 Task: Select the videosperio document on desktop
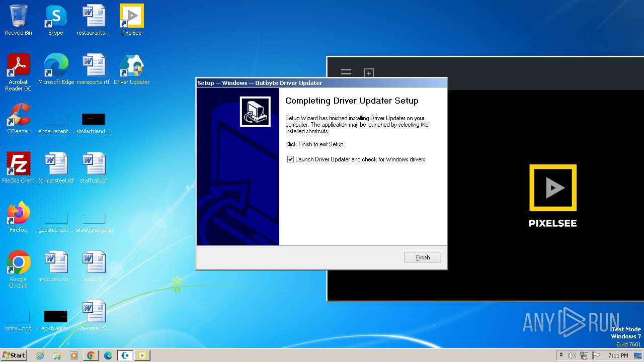click(94, 316)
